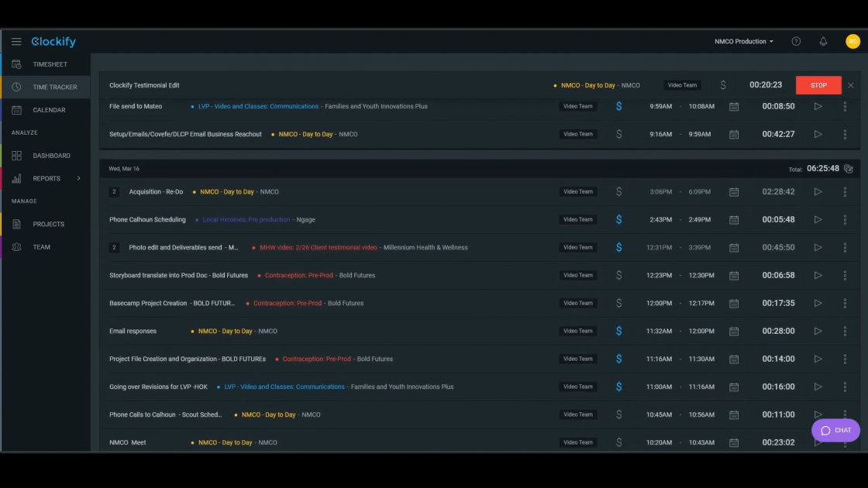Viewport: 868px width, 488px height.
Task: Open the notifications bell
Action: 823,42
